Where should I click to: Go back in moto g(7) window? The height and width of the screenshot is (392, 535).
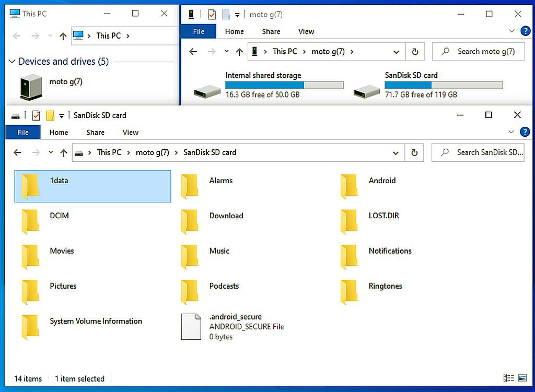pos(193,52)
